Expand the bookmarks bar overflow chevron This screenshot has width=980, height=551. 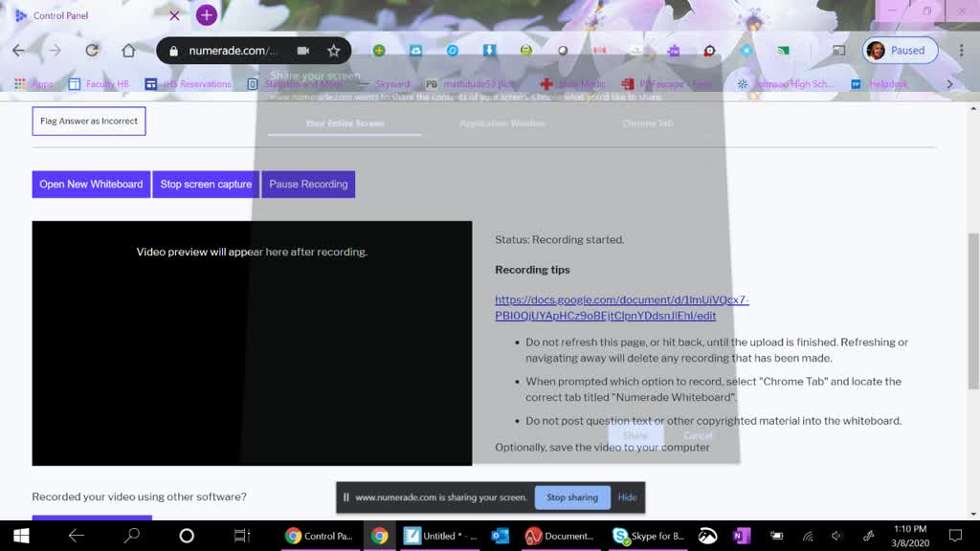[x=949, y=84]
